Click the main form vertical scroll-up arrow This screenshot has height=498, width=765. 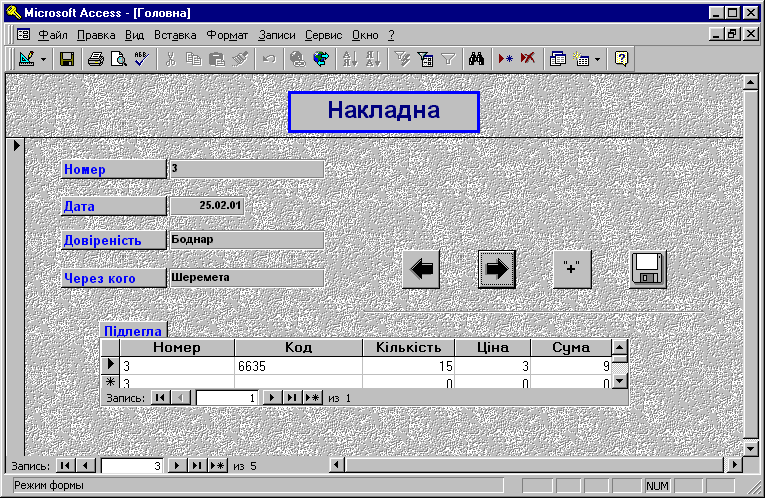coord(750,82)
